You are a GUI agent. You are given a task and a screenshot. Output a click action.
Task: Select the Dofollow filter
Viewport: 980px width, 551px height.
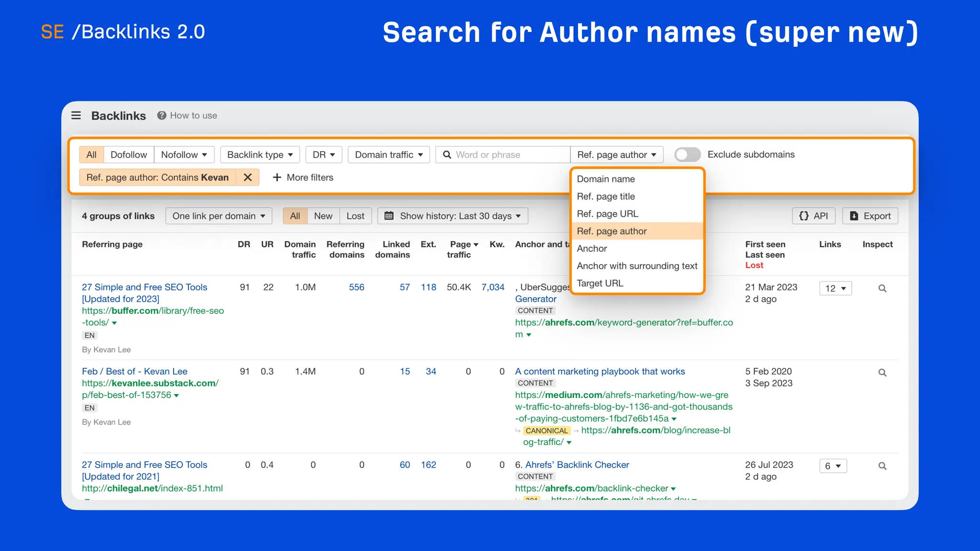(x=129, y=154)
